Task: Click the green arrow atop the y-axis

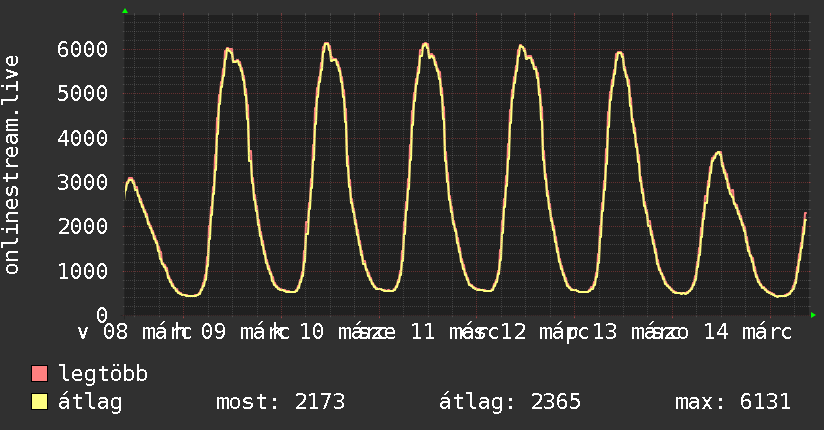Action: tap(125, 11)
